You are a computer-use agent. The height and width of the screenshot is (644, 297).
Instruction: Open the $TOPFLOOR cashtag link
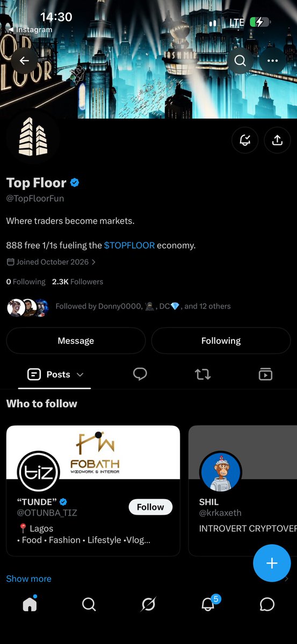click(x=129, y=245)
